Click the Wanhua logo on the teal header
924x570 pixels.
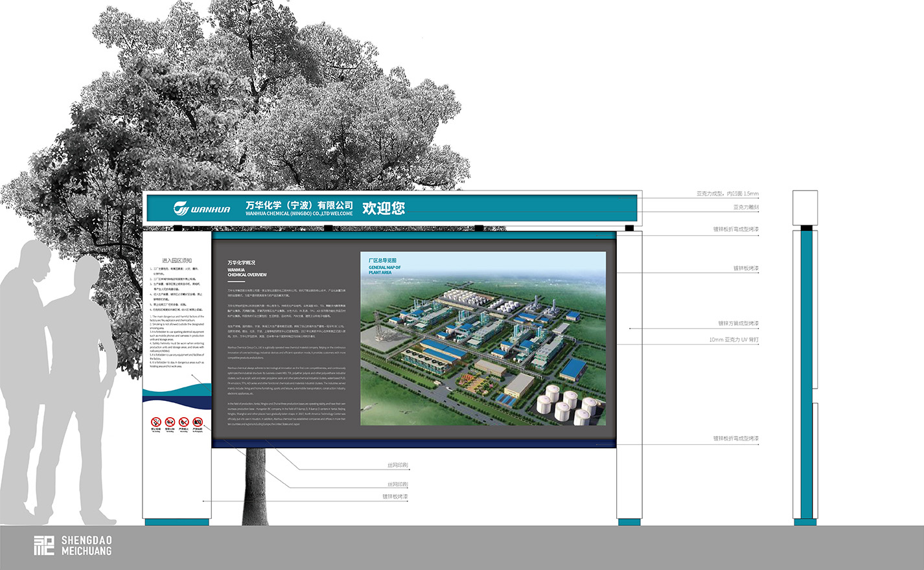coord(202,209)
